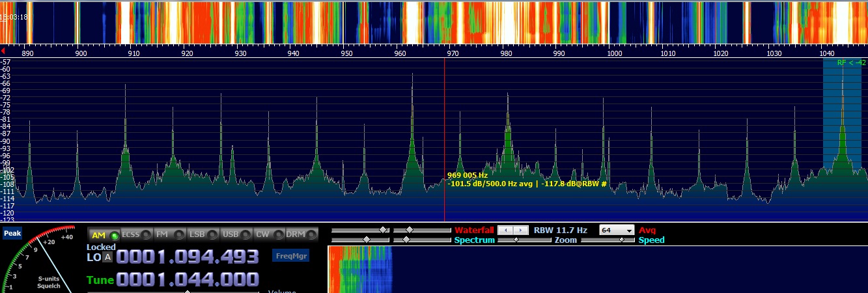This screenshot has width=868, height=293.
Task: Toggle the LO A button
Action: coord(107,257)
